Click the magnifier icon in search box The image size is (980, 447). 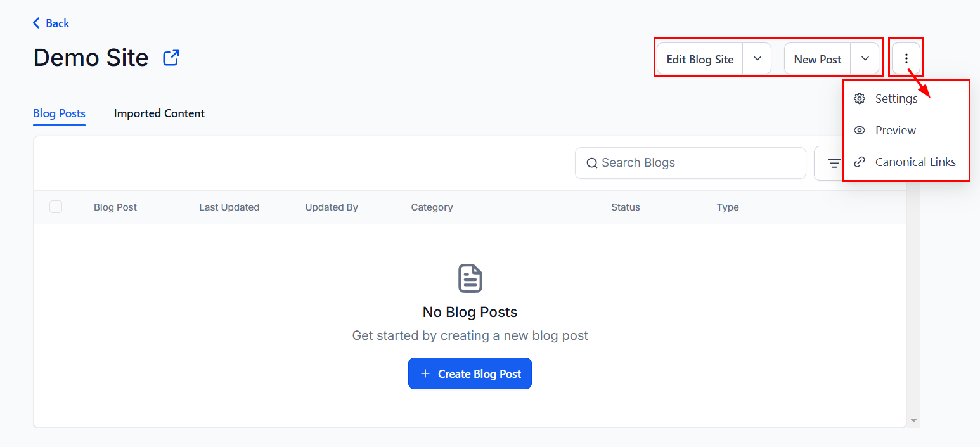tap(592, 163)
